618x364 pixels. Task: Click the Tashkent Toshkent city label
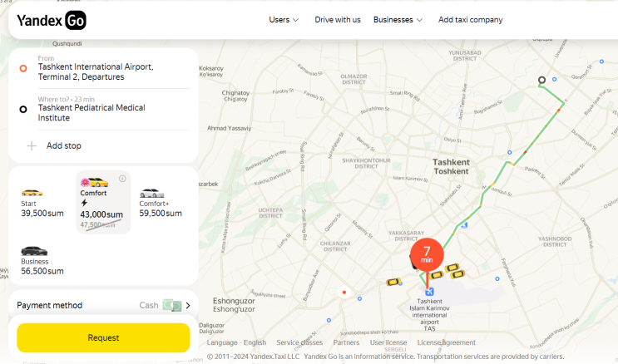pos(452,167)
